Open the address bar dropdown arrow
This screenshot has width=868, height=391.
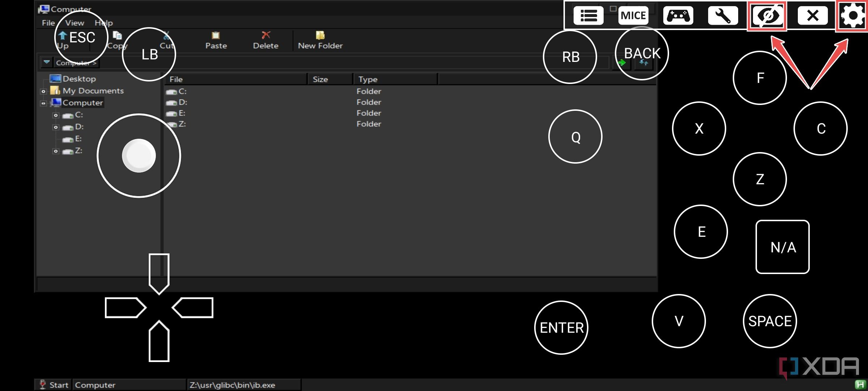click(47, 62)
